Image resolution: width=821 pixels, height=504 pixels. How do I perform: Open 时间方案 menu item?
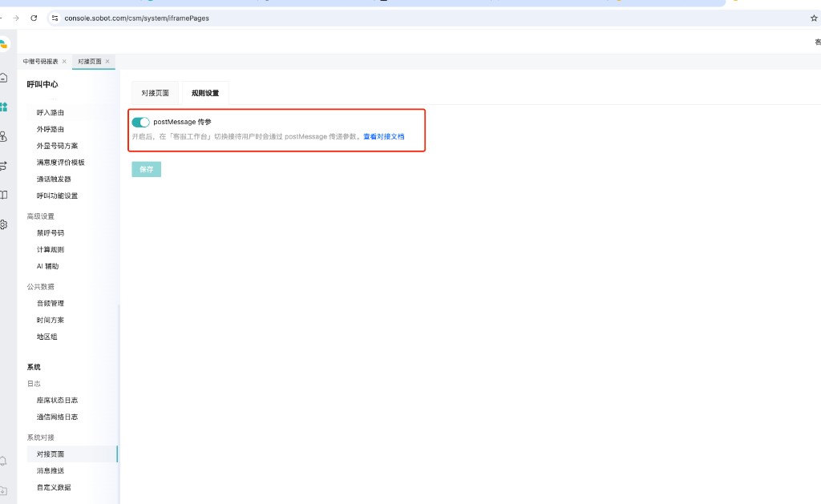pyautogui.click(x=51, y=321)
